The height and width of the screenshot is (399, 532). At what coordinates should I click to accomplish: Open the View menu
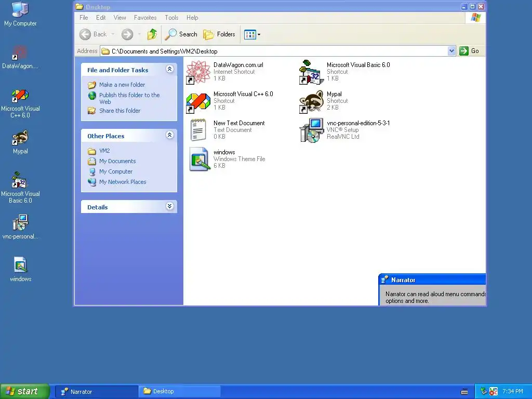tap(120, 18)
